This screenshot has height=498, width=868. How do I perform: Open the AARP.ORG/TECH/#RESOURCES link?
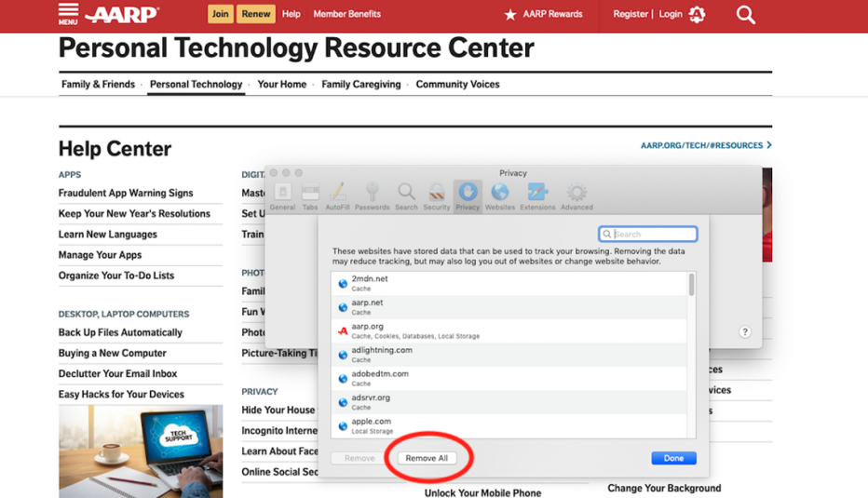[706, 145]
